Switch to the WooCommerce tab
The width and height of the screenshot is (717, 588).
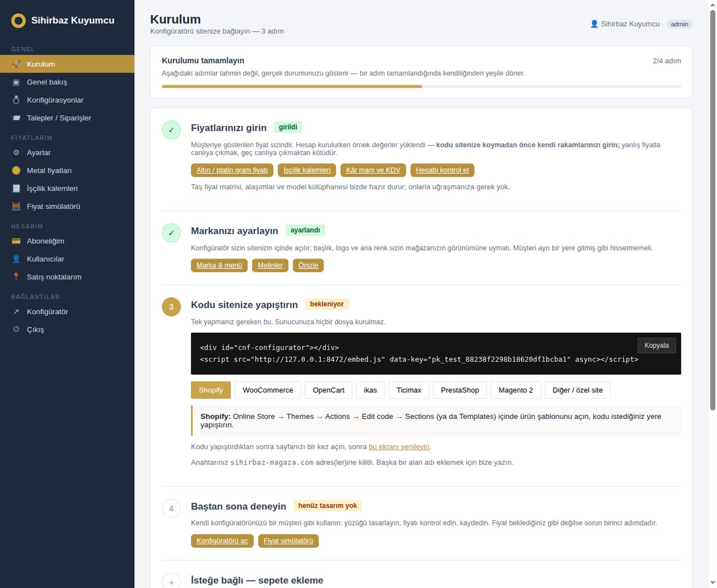pyautogui.click(x=268, y=390)
